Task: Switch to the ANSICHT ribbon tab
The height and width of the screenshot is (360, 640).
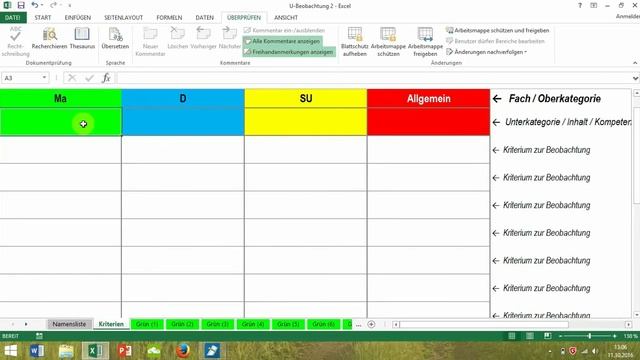Action: point(286,18)
